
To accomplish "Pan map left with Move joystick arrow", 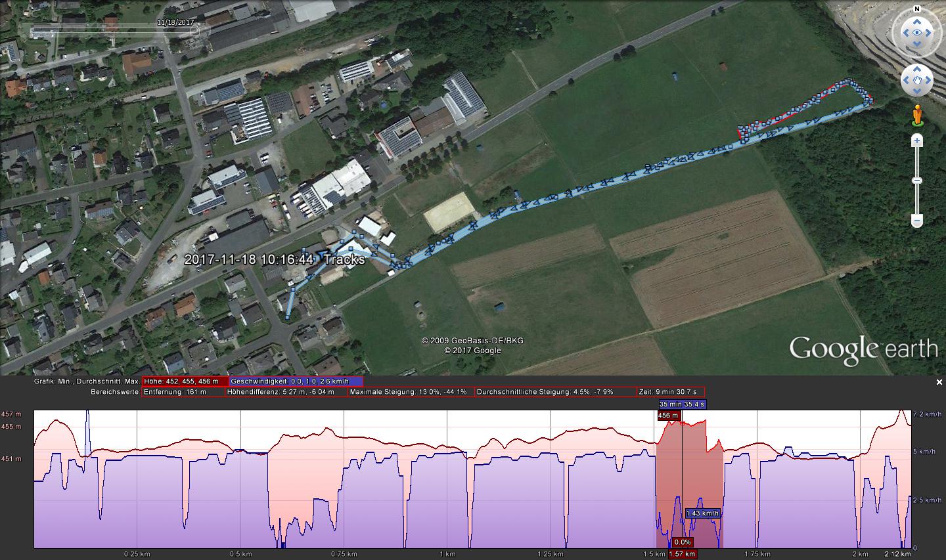I will point(905,81).
